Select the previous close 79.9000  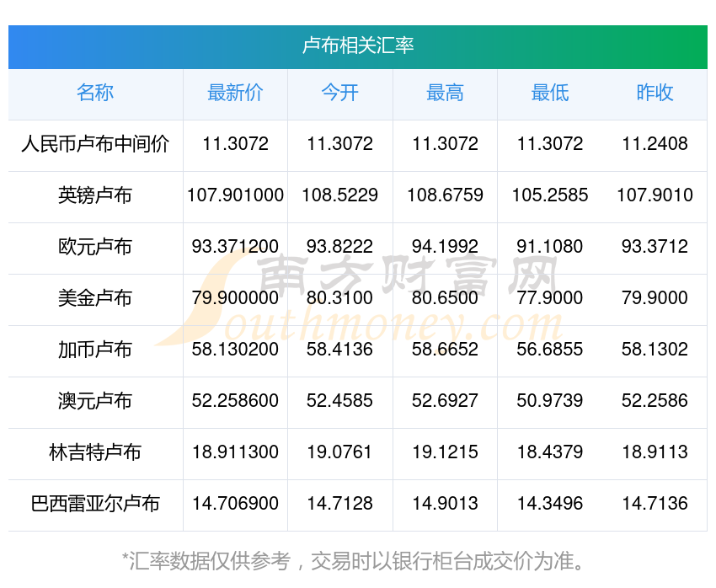pos(655,298)
